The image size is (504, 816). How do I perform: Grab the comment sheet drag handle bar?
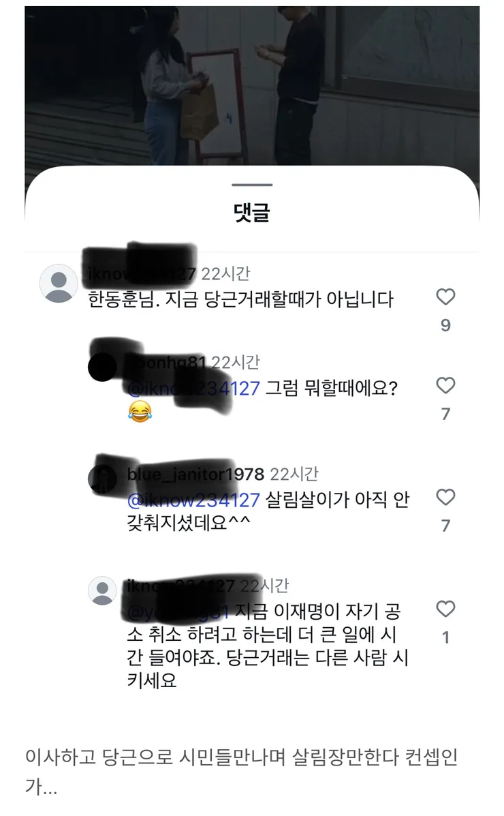pyautogui.click(x=252, y=185)
